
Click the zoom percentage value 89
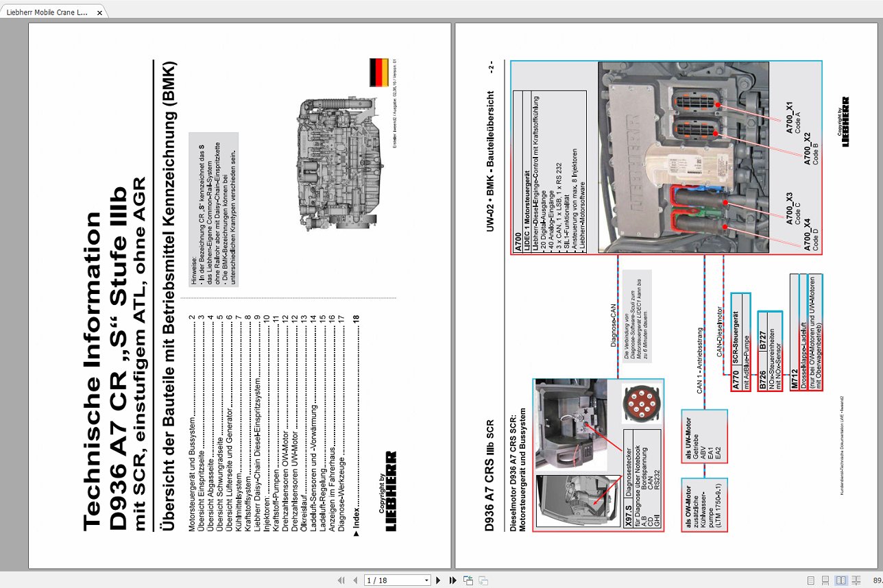point(877,580)
